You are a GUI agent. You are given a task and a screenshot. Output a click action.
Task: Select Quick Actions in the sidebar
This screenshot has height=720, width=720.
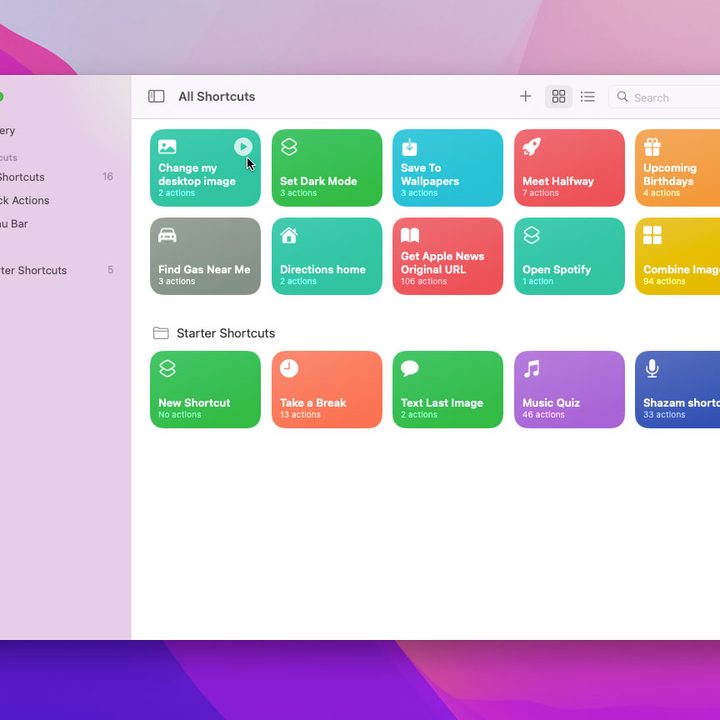56,200
